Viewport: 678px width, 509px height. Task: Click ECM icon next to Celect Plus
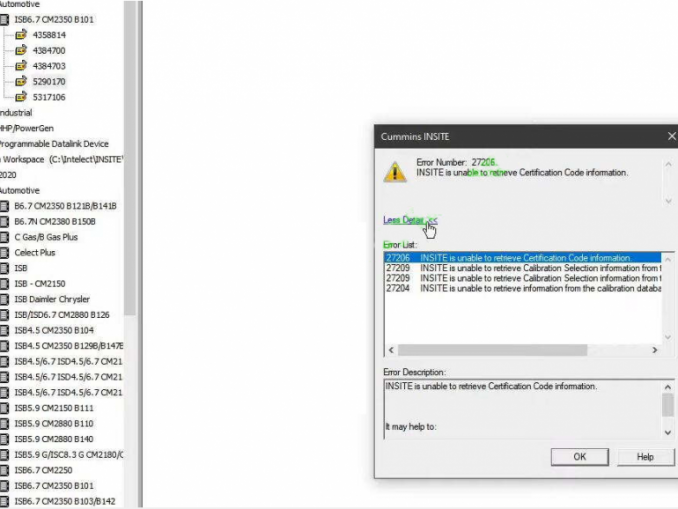tap(4, 253)
